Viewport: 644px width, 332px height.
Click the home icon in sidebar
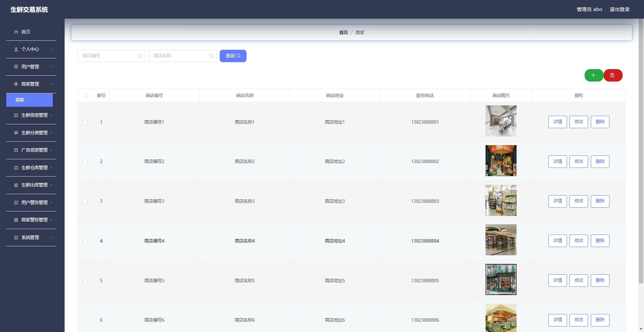[x=16, y=32]
